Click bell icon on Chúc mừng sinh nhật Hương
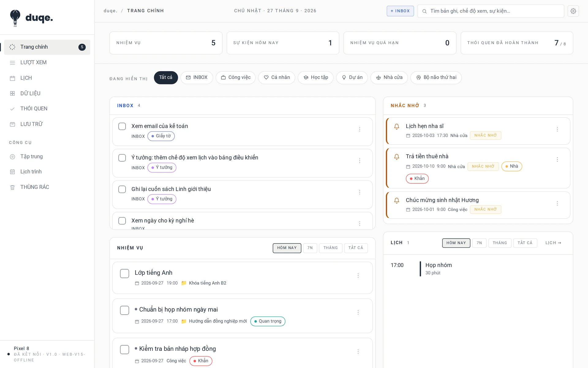The image size is (588, 368). (x=397, y=201)
